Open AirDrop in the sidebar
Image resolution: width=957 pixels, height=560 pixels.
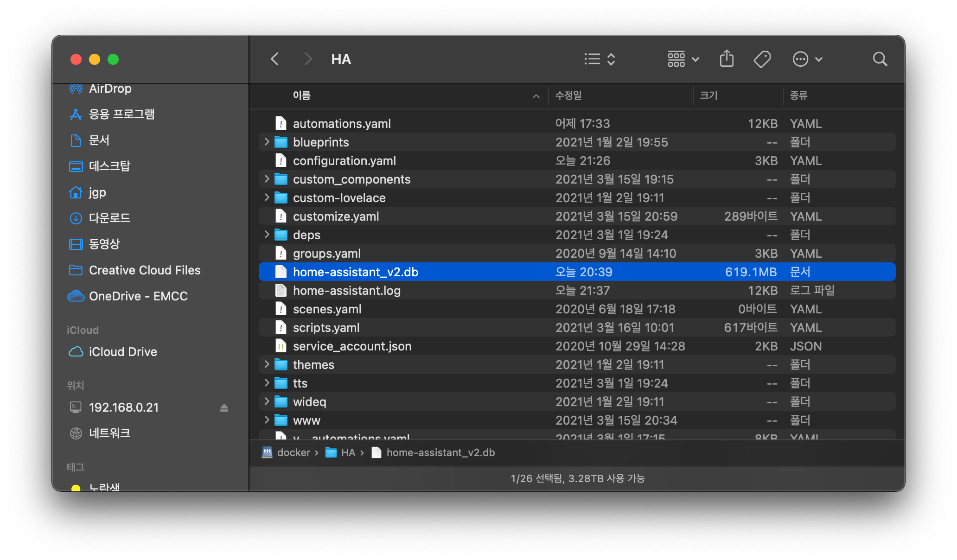coord(110,89)
